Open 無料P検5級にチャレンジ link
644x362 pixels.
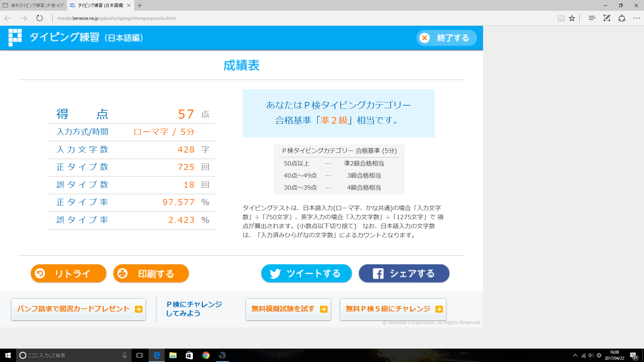(x=393, y=309)
